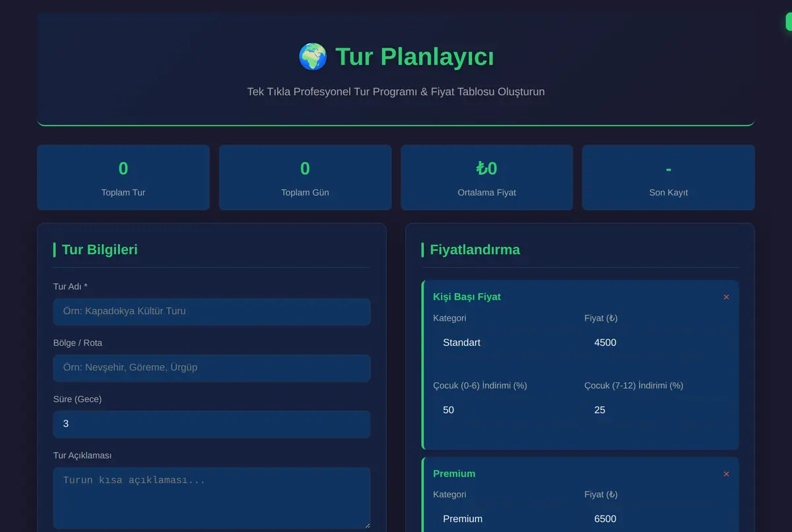Click the Toplam Gün stat card

tap(305, 178)
